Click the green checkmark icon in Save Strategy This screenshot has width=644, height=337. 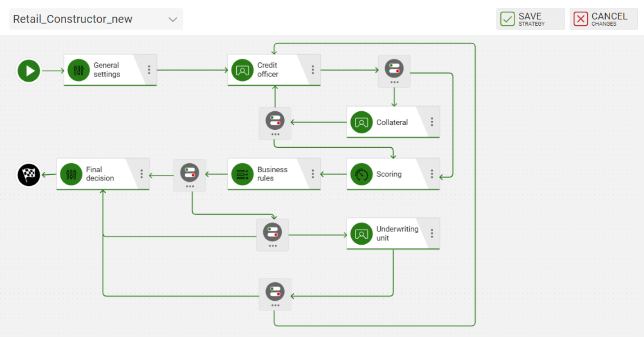tap(508, 19)
